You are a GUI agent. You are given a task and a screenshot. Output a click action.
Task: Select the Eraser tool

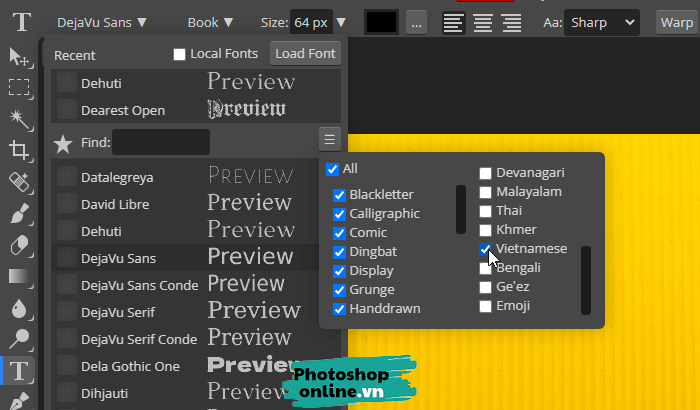point(19,246)
